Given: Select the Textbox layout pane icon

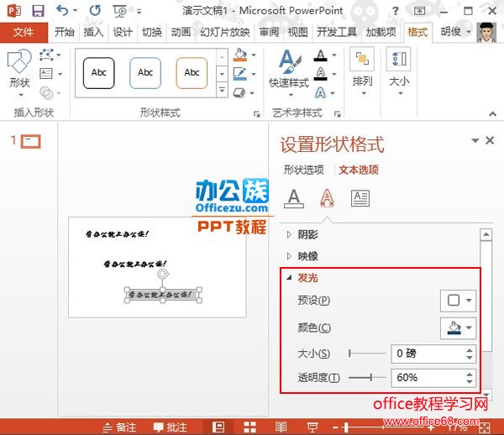Looking at the screenshot, I should coord(360,198).
